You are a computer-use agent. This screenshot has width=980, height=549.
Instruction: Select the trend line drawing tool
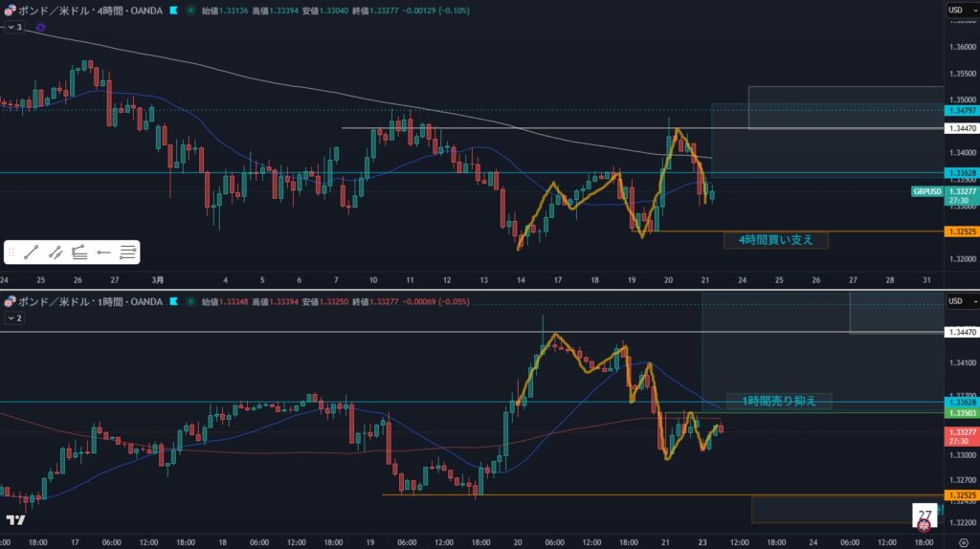pos(33,253)
